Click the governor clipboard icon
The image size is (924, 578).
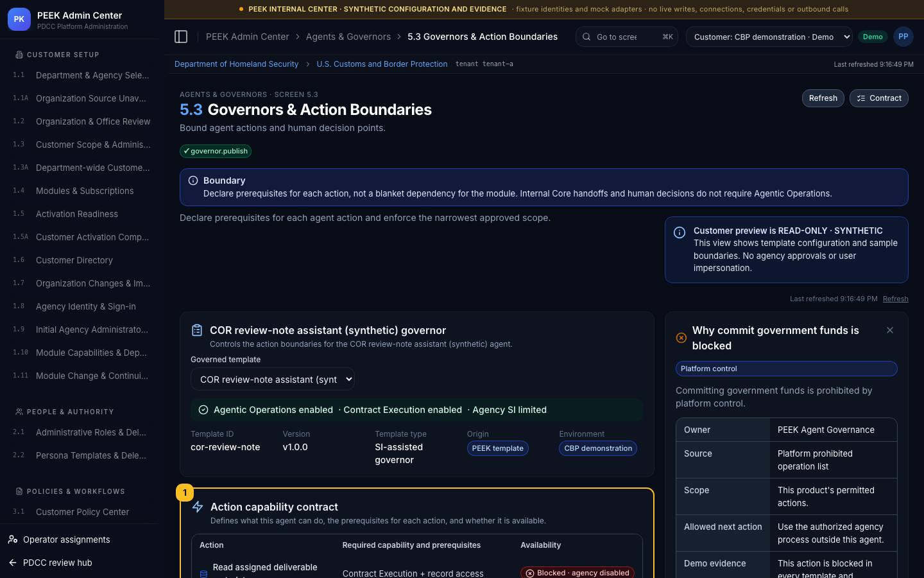pos(197,330)
